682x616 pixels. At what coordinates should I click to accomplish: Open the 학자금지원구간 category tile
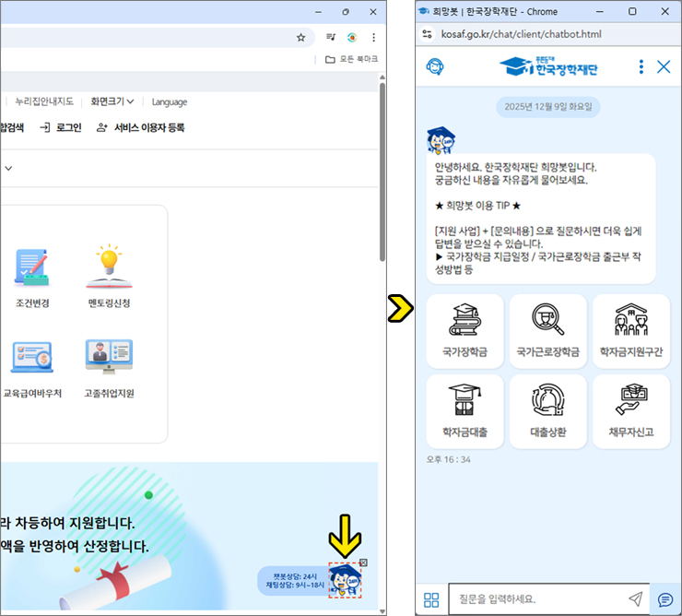coord(630,329)
